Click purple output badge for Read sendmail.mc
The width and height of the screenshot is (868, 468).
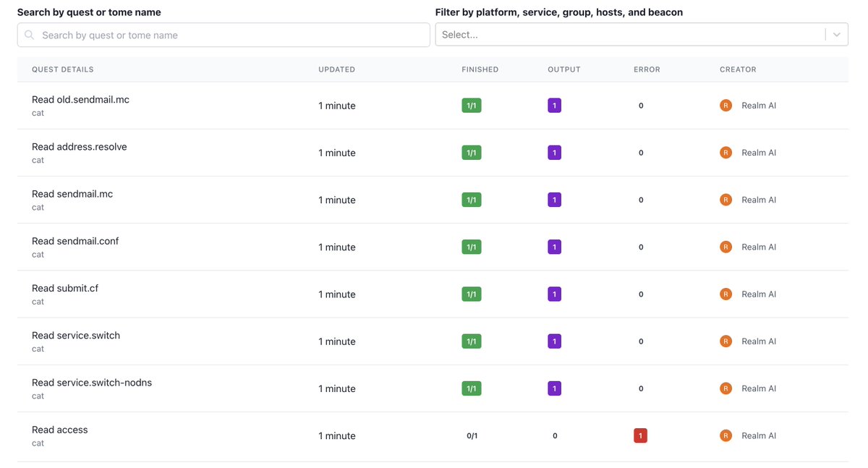tap(554, 200)
